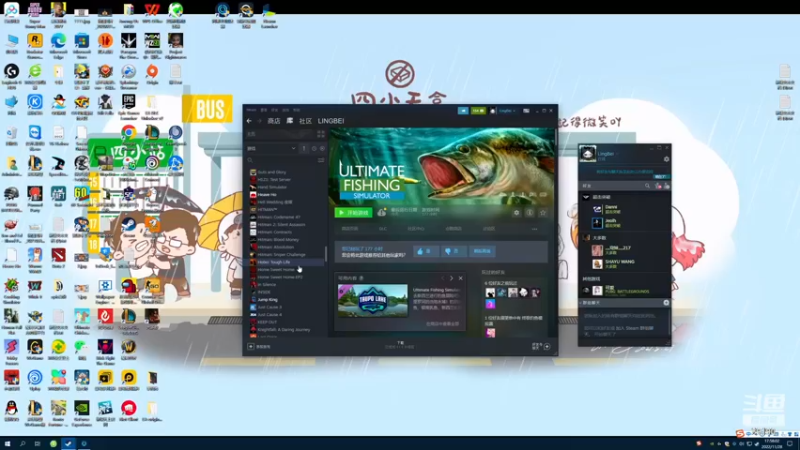
Task: Open the DLC tab on the game page
Action: pos(383,229)
